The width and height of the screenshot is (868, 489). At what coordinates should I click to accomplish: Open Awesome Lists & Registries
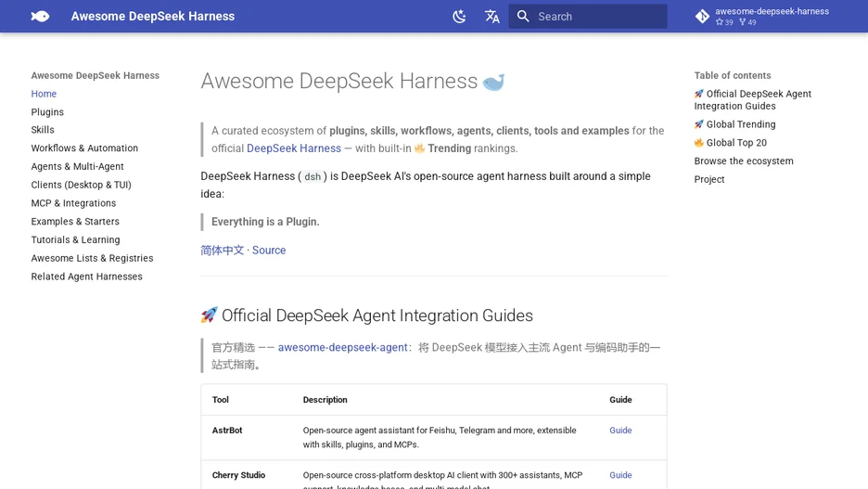92,258
